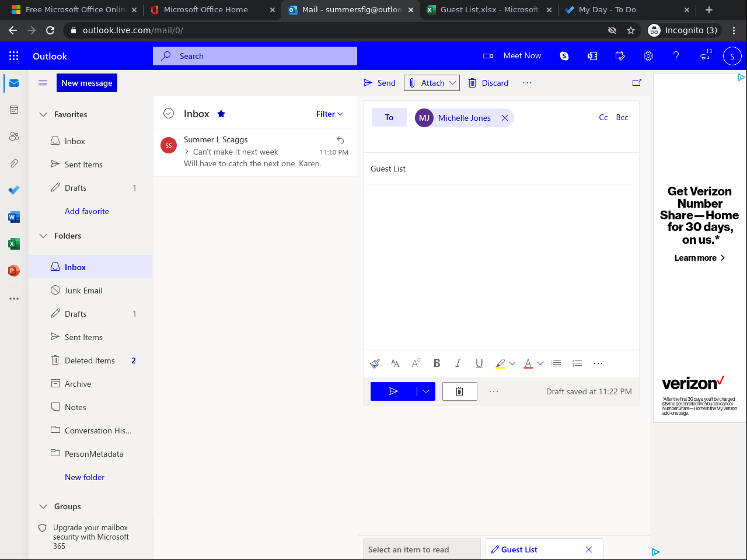Open more compose actions in top bar
The height and width of the screenshot is (560, 747).
pos(528,83)
